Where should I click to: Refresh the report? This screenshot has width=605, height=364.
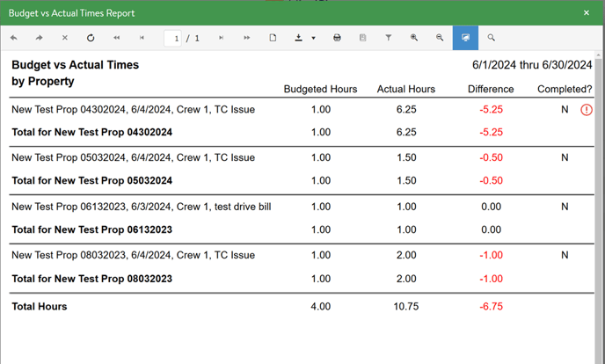pyautogui.click(x=91, y=39)
